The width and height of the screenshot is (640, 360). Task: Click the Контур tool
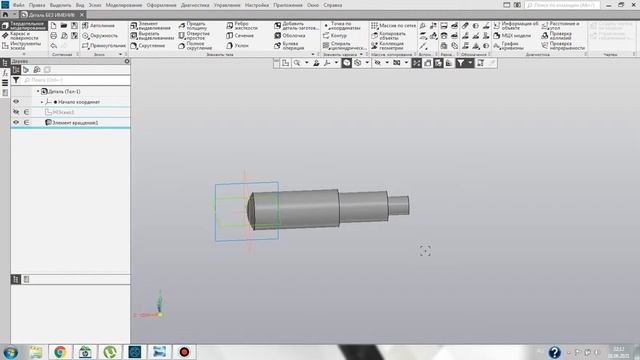(x=335, y=36)
